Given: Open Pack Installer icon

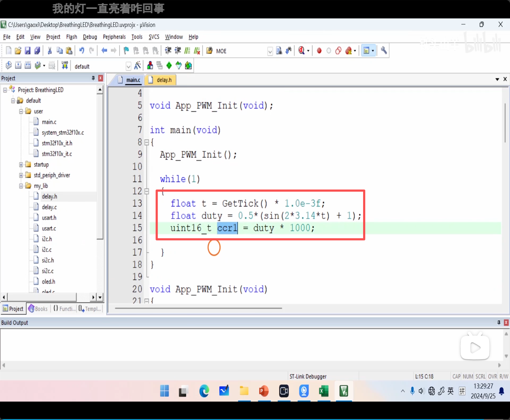Looking at the screenshot, I should (188, 65).
